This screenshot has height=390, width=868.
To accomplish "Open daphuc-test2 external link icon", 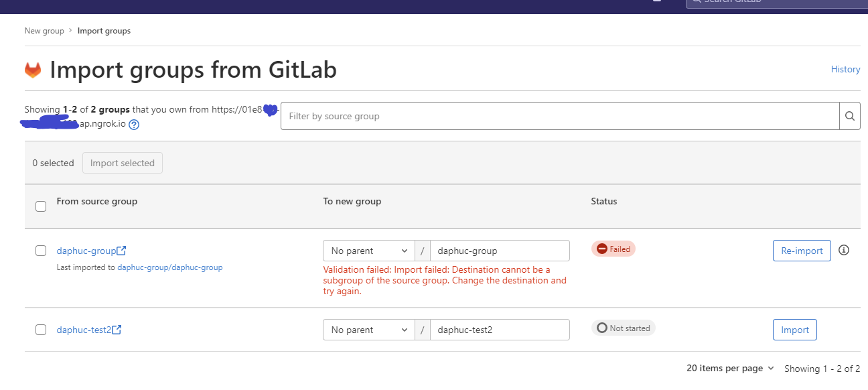I will tap(117, 330).
